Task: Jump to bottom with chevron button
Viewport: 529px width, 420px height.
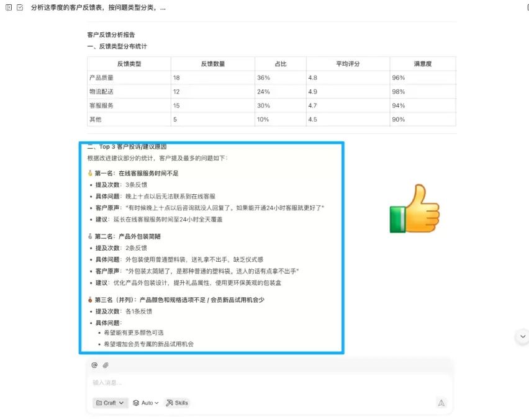Action: (523, 336)
